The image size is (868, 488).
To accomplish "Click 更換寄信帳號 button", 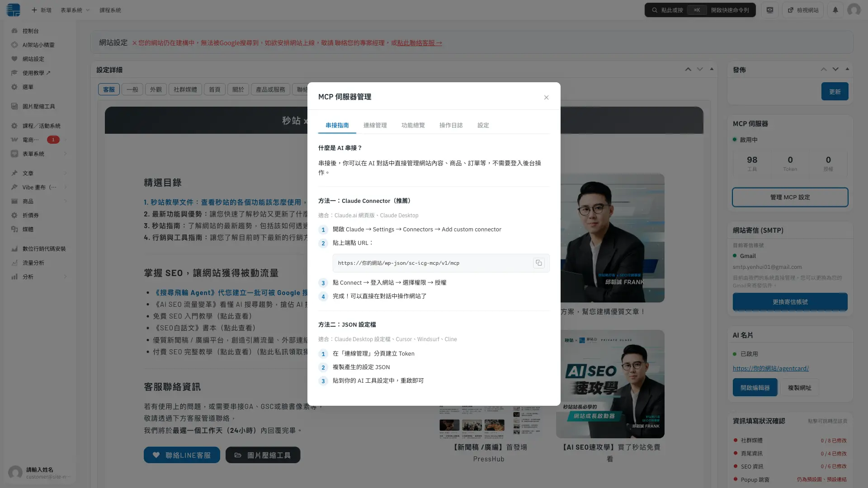I will [790, 302].
